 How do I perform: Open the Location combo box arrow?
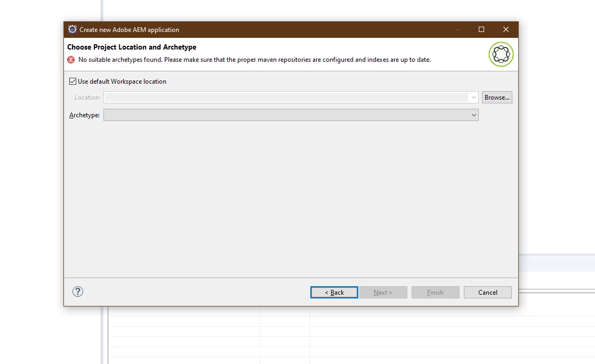(x=473, y=98)
